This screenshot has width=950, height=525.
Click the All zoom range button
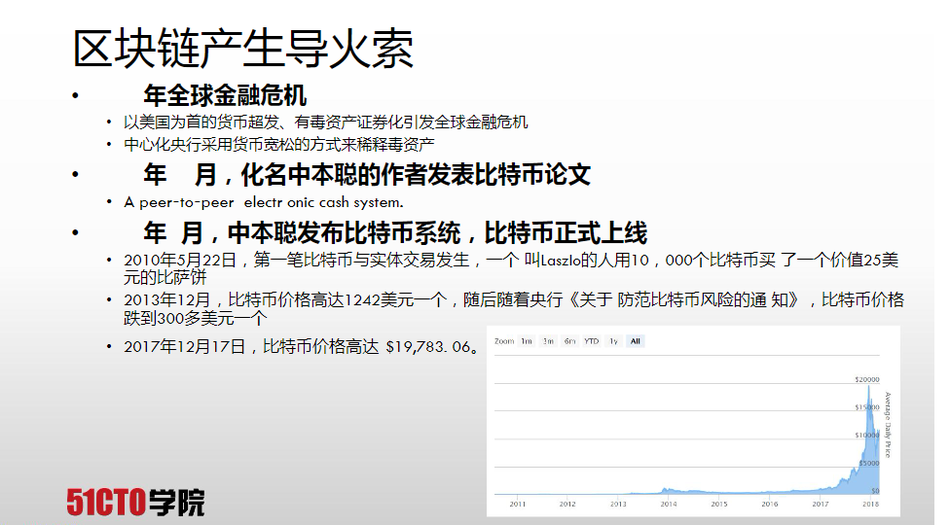click(x=634, y=341)
